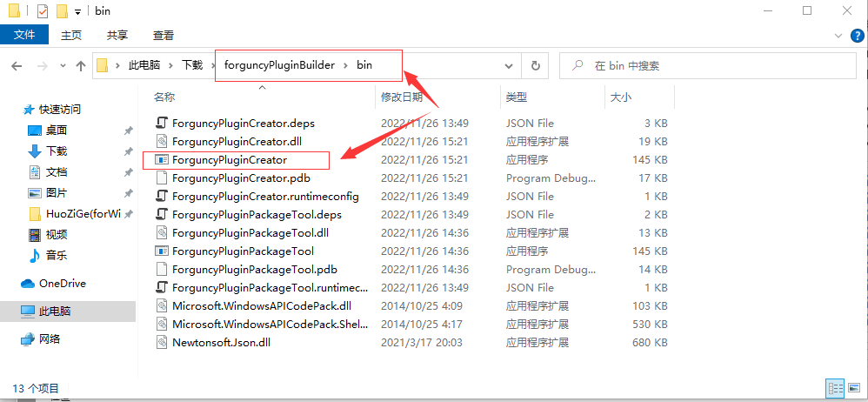Click the icon of ForguncyPluginPackageTool.pdb
868x402 pixels.
(x=162, y=269)
